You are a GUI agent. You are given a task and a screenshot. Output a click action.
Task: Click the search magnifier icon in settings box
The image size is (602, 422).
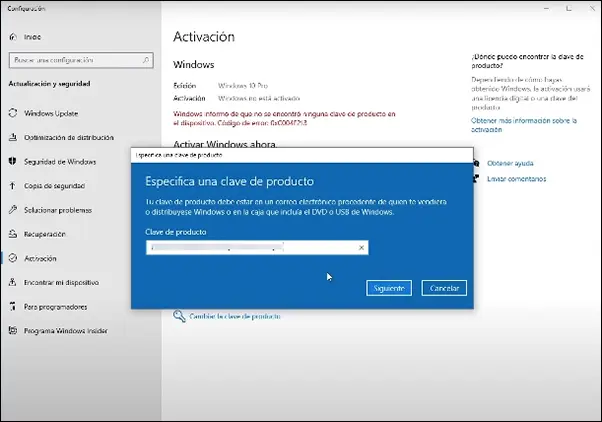tap(146, 60)
